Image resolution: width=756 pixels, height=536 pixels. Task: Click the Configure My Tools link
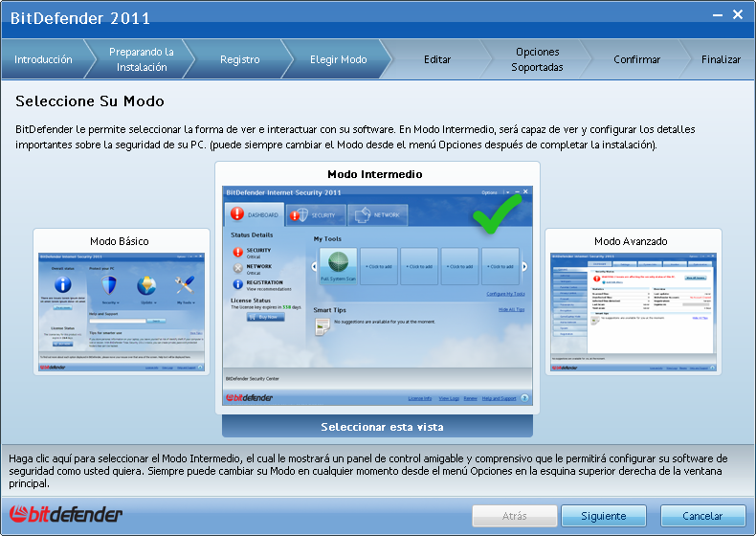[x=505, y=294]
